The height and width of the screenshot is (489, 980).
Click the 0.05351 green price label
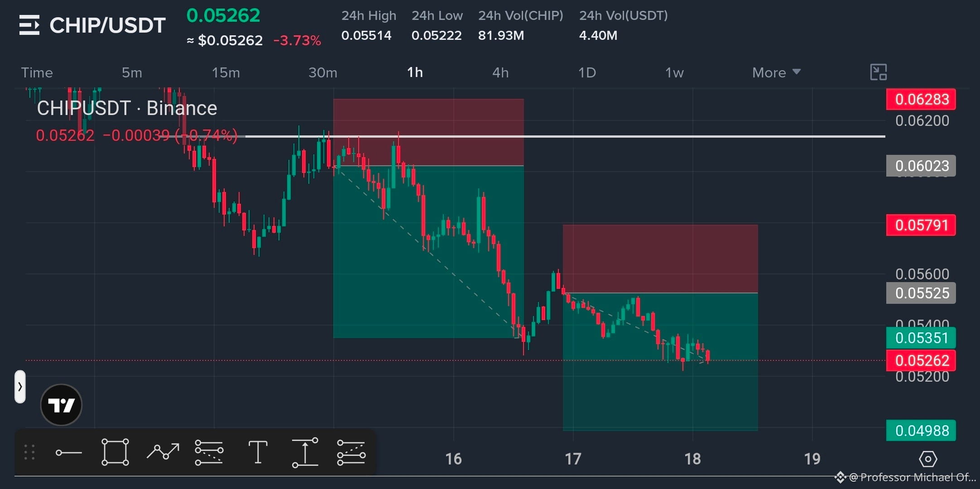(x=921, y=338)
